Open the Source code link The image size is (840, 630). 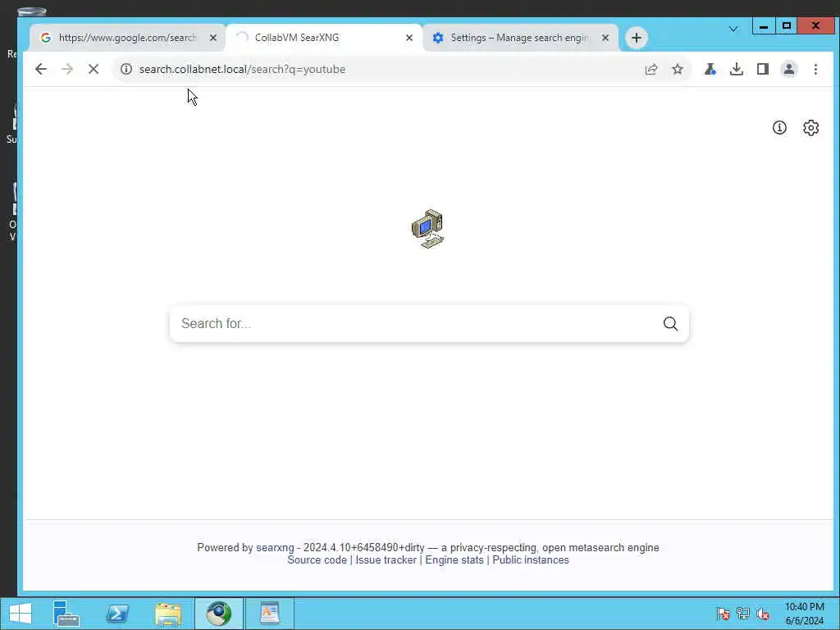pos(317,559)
